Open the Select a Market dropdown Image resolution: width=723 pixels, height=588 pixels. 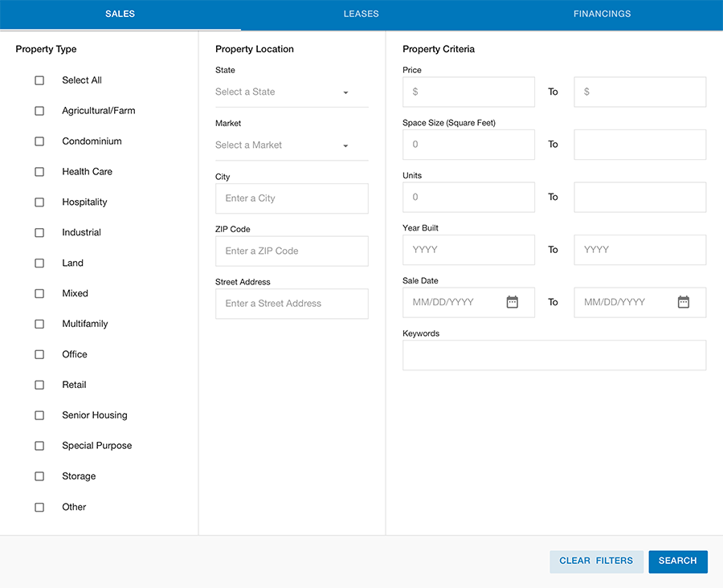[x=292, y=145]
